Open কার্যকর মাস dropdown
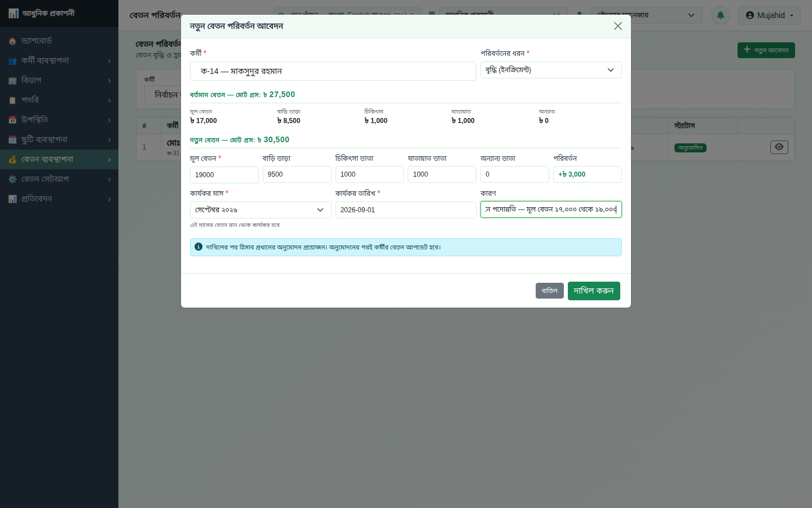Viewport: 812px width, 508px height. (261, 210)
